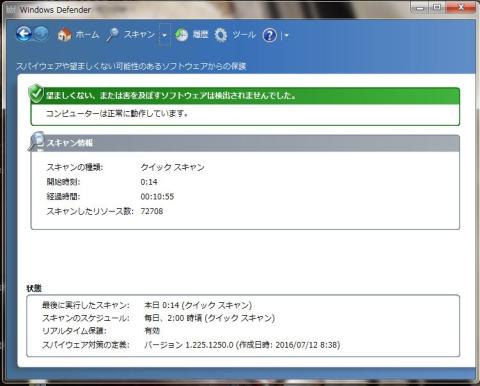480x386 pixels.
Task: Click the Forward arrow button
Action: (41, 34)
